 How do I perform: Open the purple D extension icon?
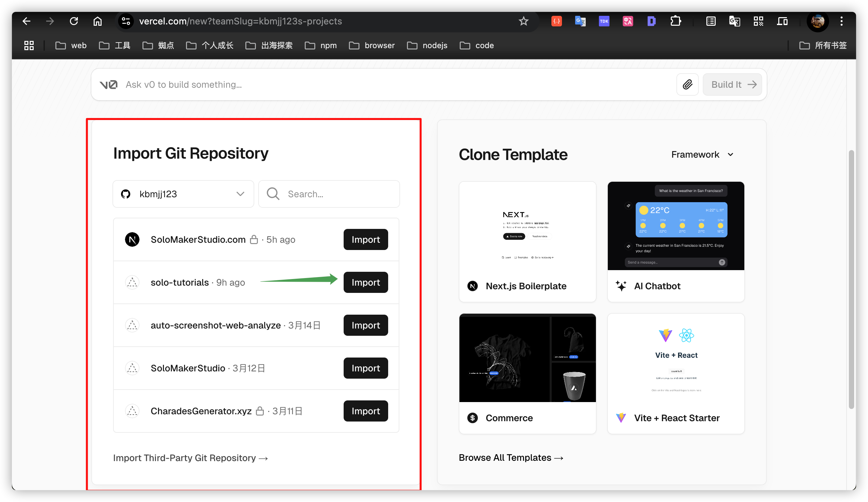pos(651,21)
